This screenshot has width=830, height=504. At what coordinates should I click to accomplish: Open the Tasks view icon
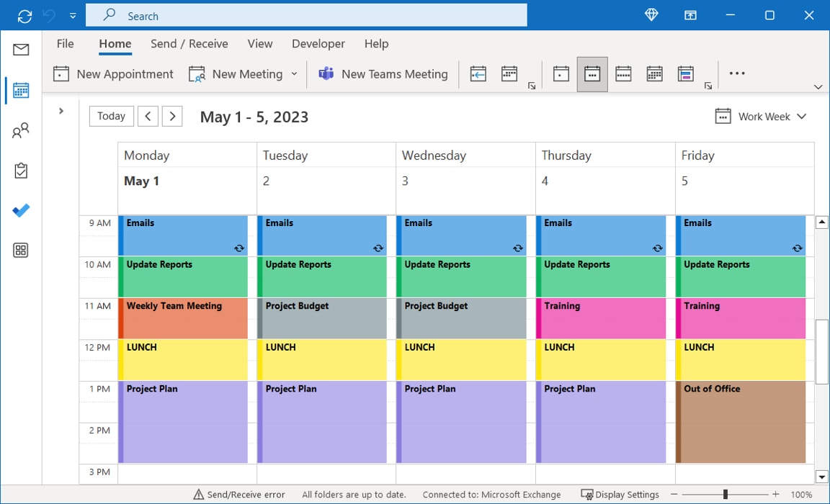tap(21, 171)
